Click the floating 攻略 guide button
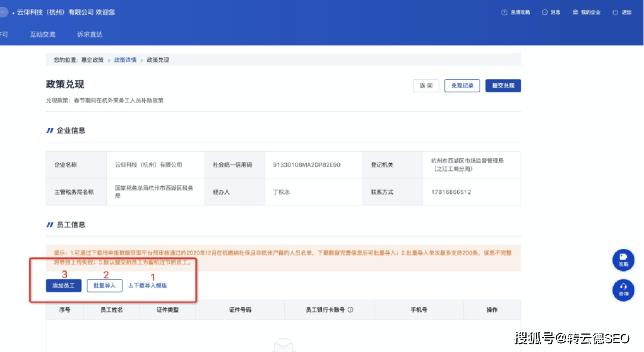The width and height of the screenshot is (644, 352). tap(623, 260)
